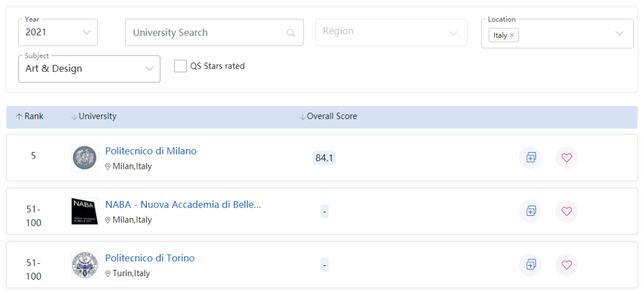
Task: Remove Italy tag from Location filter
Action: pyautogui.click(x=512, y=35)
